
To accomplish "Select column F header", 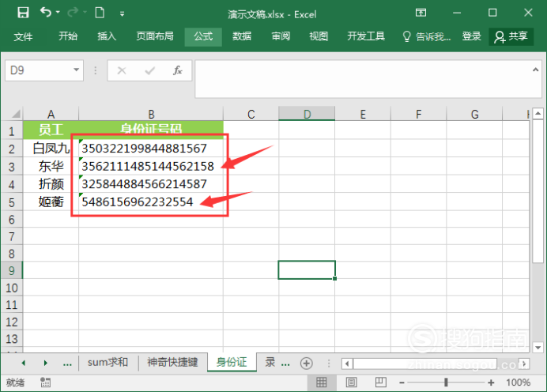I will (x=419, y=114).
